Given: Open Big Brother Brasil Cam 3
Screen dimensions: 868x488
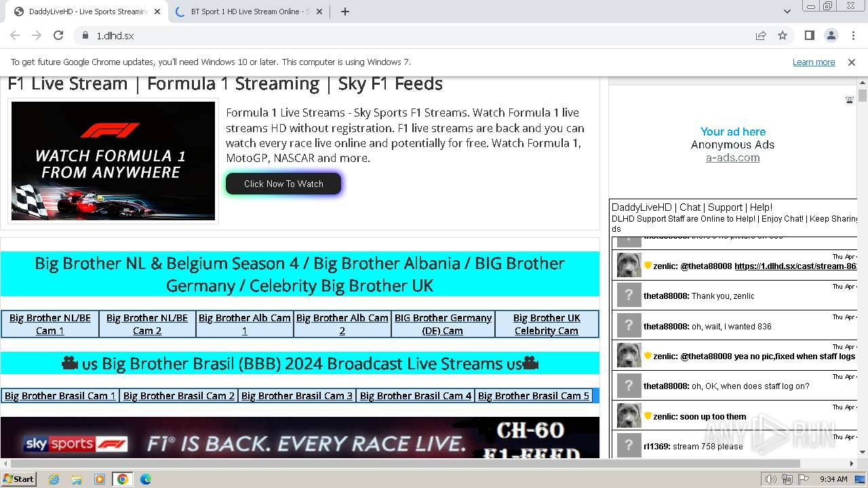Looking at the screenshot, I should tap(297, 396).
